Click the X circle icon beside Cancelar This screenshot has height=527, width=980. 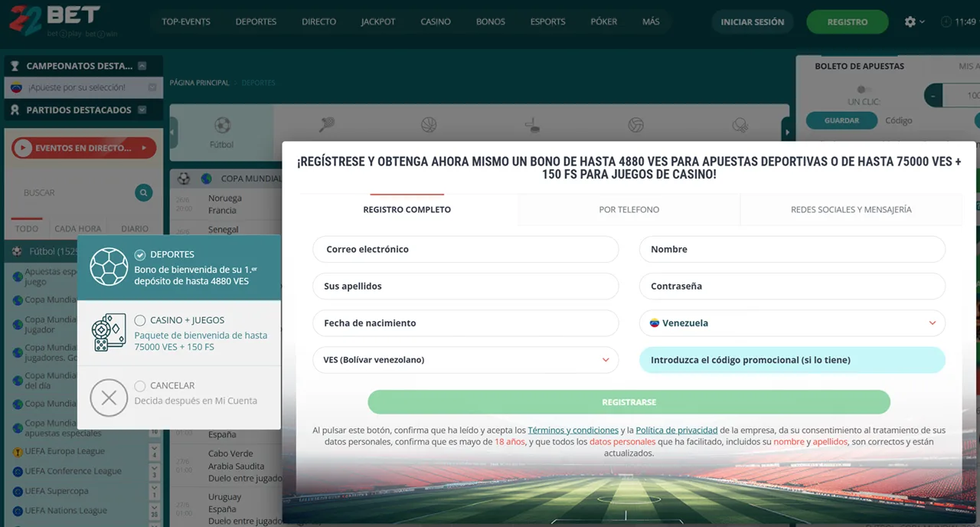(x=109, y=398)
